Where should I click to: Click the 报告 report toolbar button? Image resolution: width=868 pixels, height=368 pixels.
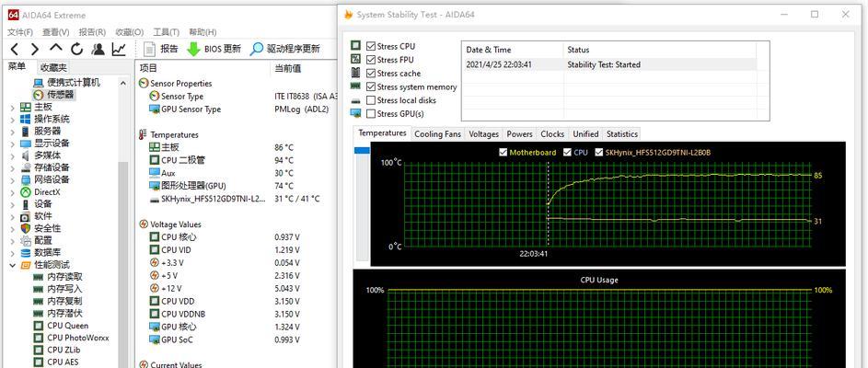(x=161, y=49)
